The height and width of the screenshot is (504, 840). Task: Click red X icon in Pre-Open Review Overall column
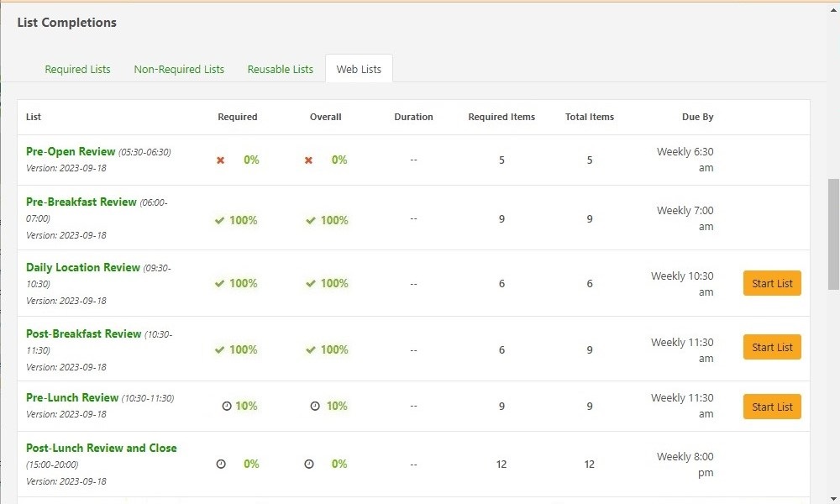[x=308, y=160]
